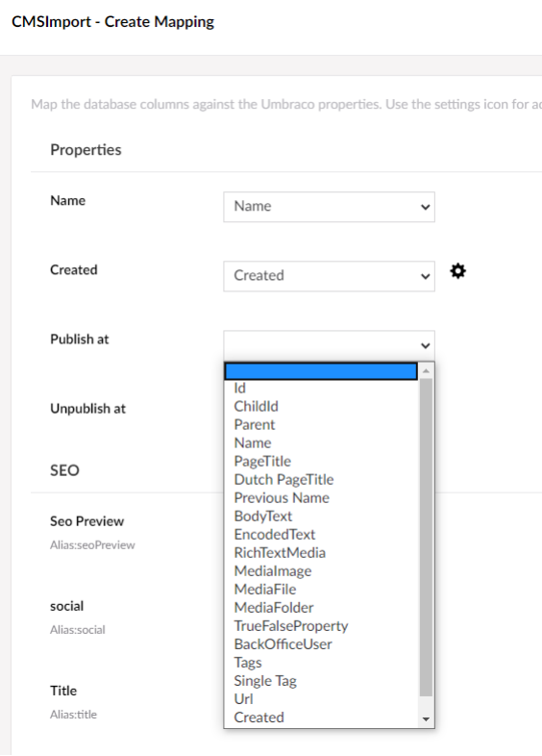Select Created option at list bottom
Screen dimensions: 542x756
tap(321, 718)
